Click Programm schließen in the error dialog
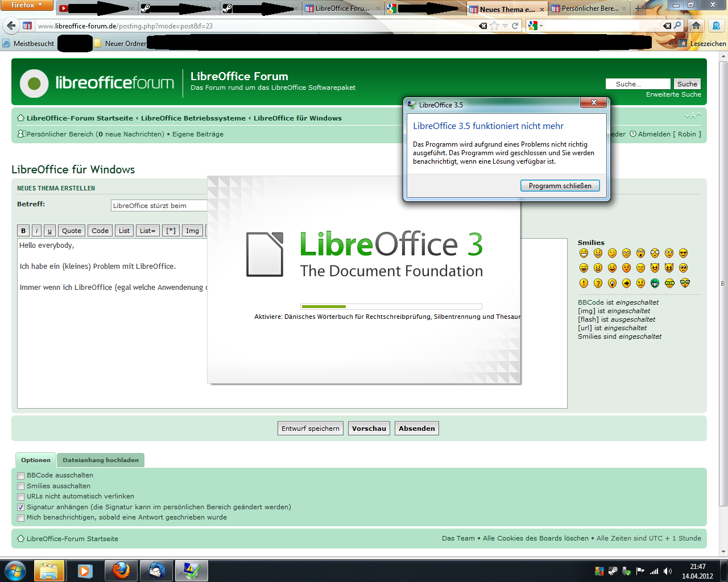The width and height of the screenshot is (728, 582). pyautogui.click(x=560, y=186)
